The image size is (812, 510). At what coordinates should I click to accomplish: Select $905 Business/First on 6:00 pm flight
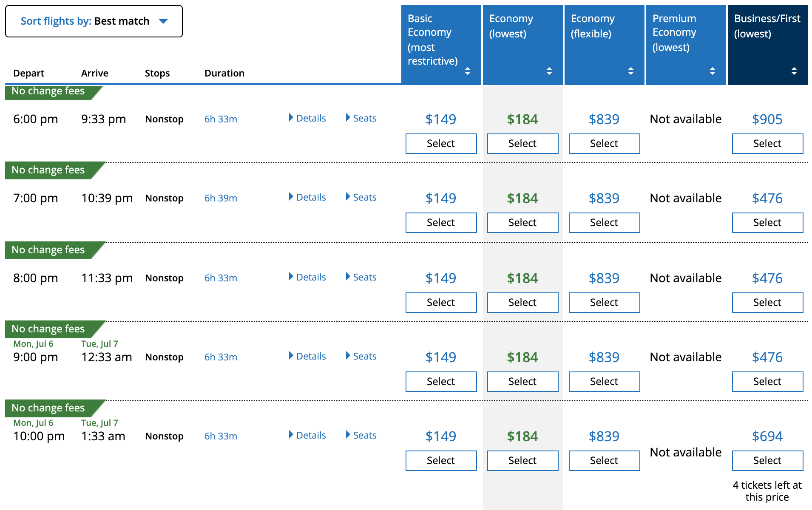point(768,144)
